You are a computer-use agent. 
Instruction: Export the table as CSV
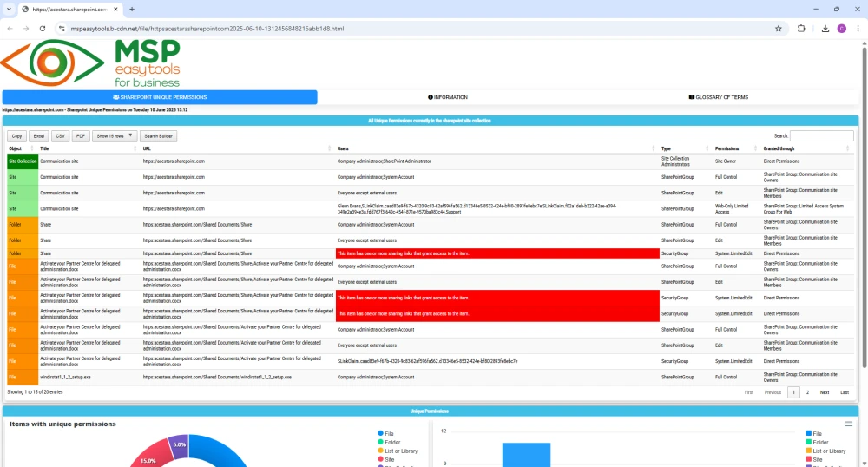coord(61,135)
